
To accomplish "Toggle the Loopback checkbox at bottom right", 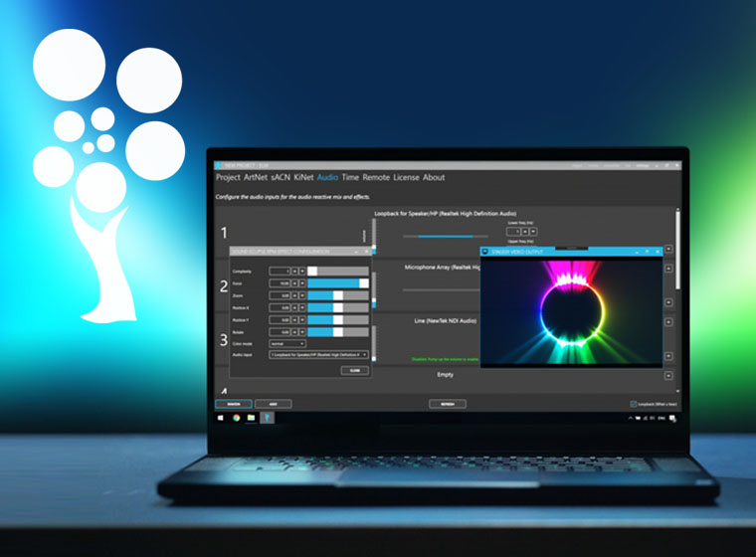I will click(634, 404).
